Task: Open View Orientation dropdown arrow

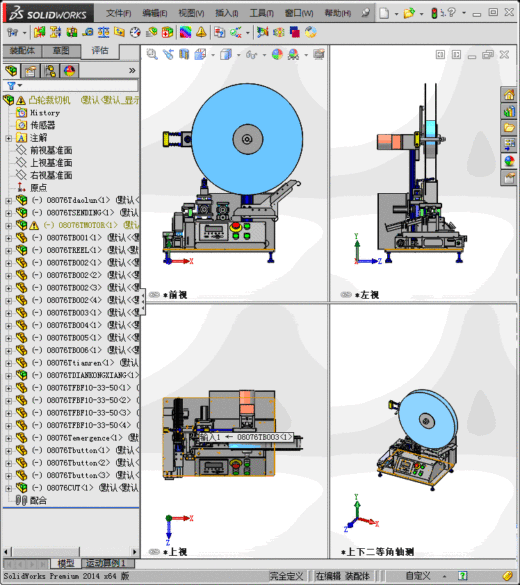Action: 213,55
